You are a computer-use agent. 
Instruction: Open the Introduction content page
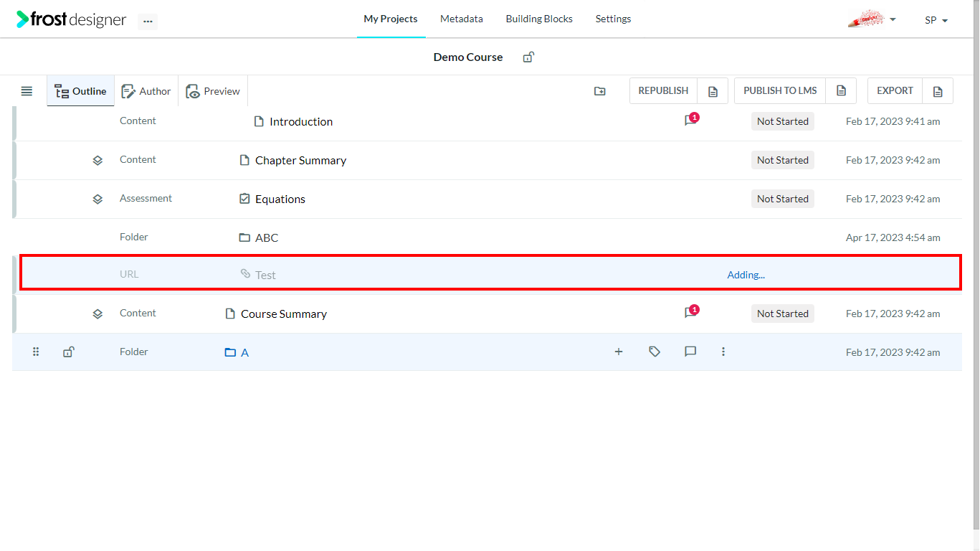[x=300, y=121]
